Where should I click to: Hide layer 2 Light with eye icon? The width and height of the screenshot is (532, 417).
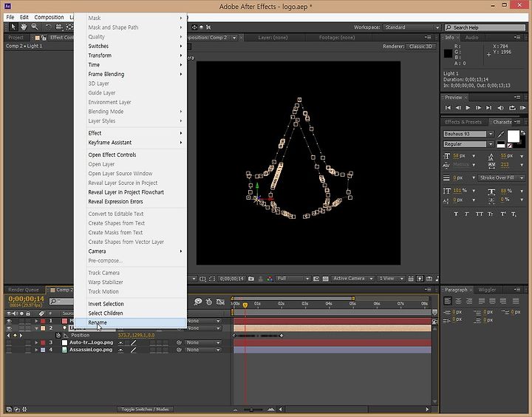coord(9,328)
